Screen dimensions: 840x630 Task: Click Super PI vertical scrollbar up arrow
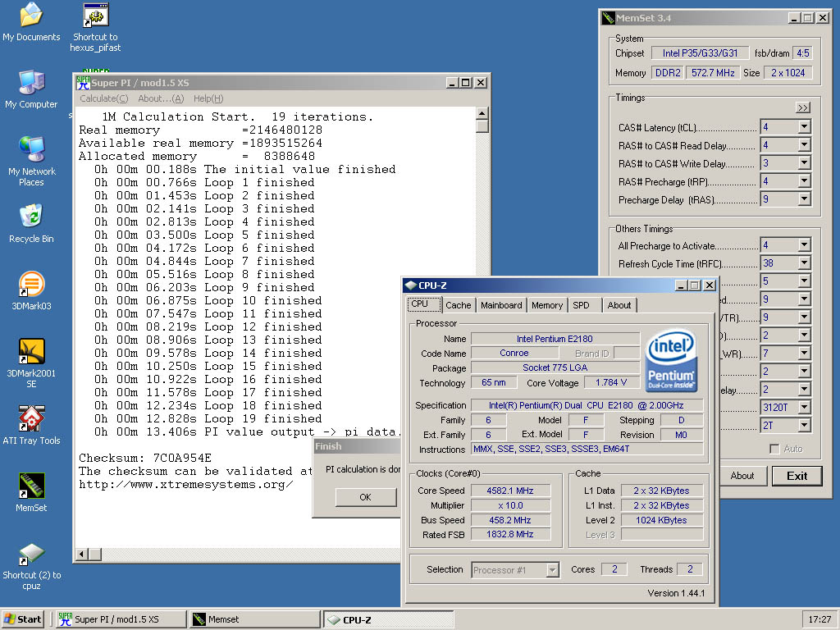(x=482, y=113)
